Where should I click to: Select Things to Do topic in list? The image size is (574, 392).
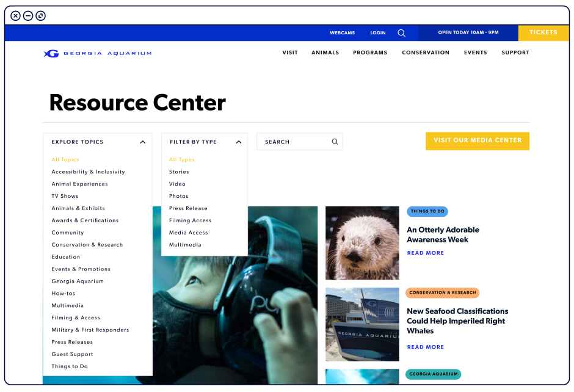pyautogui.click(x=70, y=366)
